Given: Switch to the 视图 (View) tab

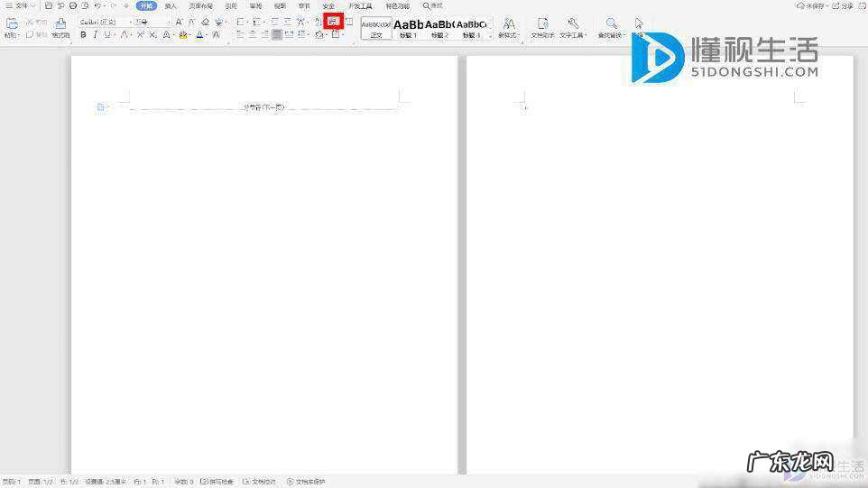Looking at the screenshot, I should (x=280, y=6).
